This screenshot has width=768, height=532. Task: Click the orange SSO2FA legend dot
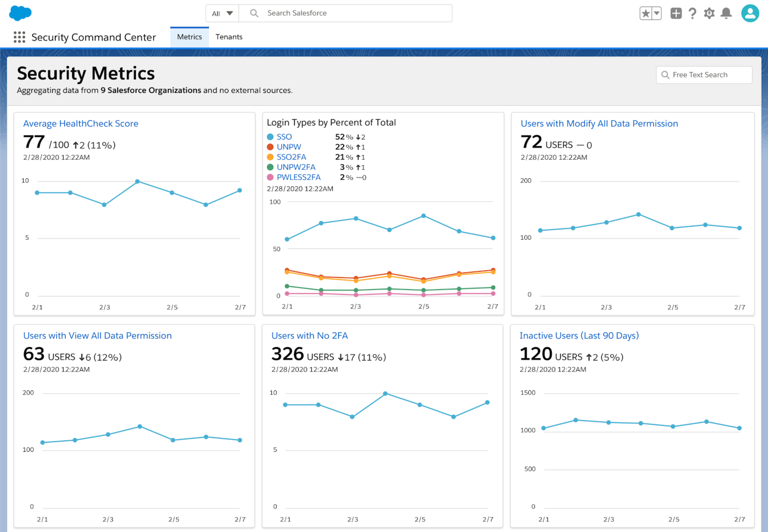270,157
